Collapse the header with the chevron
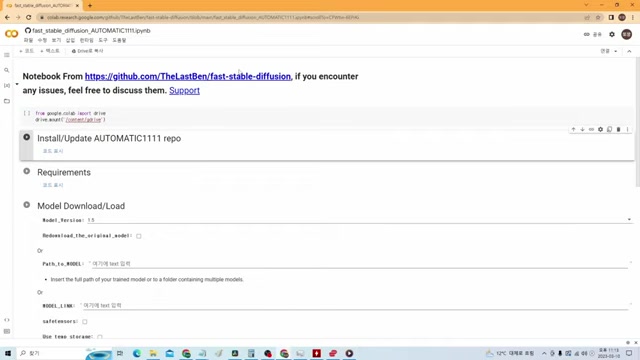The image size is (640, 360). tap(629, 51)
